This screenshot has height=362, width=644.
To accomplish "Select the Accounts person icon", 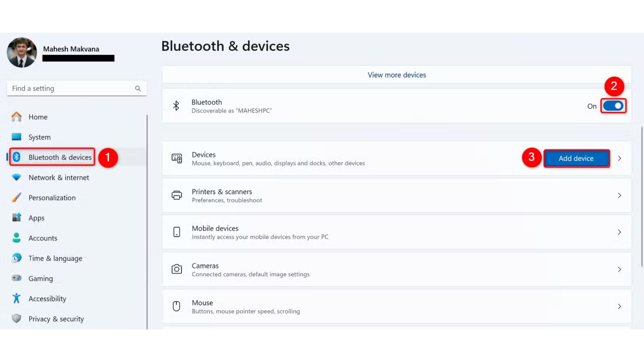I will click(17, 238).
